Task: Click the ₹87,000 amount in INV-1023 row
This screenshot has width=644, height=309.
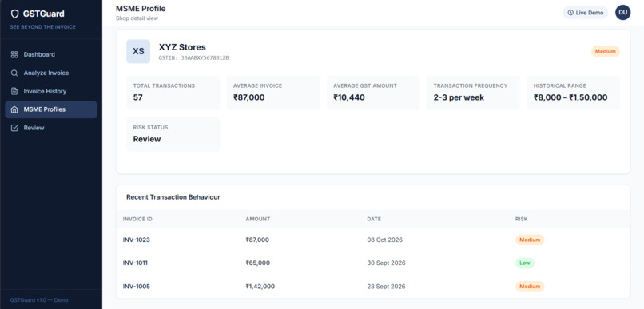Action: tap(257, 240)
